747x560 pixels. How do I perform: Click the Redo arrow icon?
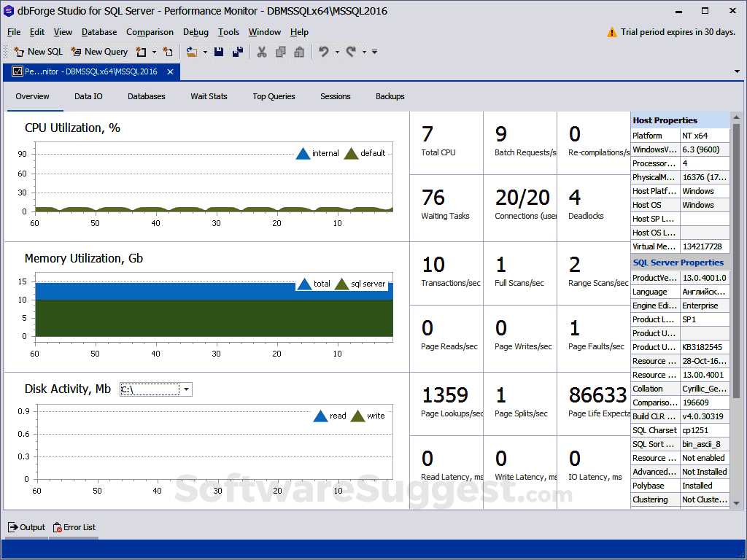click(x=349, y=52)
